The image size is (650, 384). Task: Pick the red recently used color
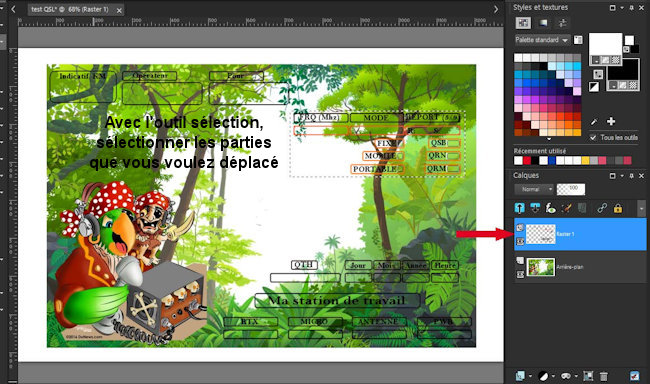tap(527, 160)
